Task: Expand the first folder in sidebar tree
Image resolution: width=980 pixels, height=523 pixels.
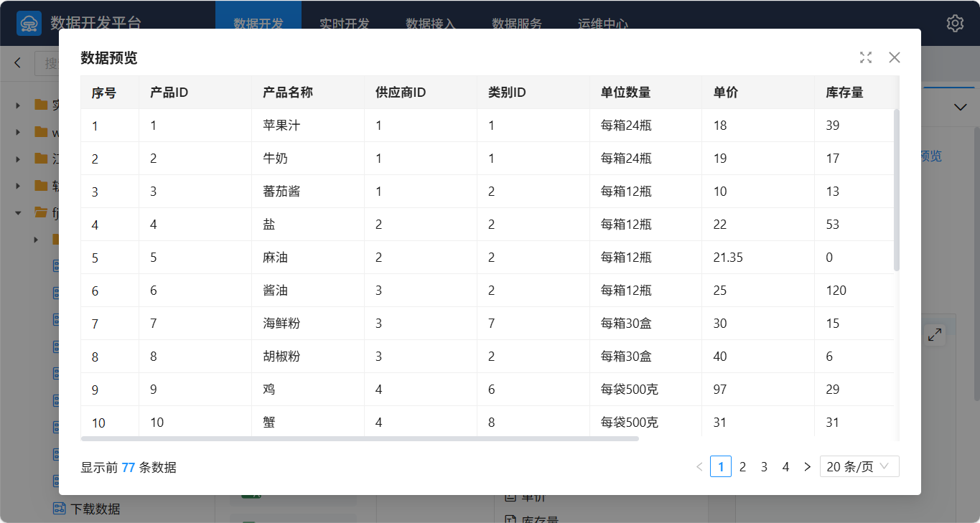Action: click(x=18, y=105)
